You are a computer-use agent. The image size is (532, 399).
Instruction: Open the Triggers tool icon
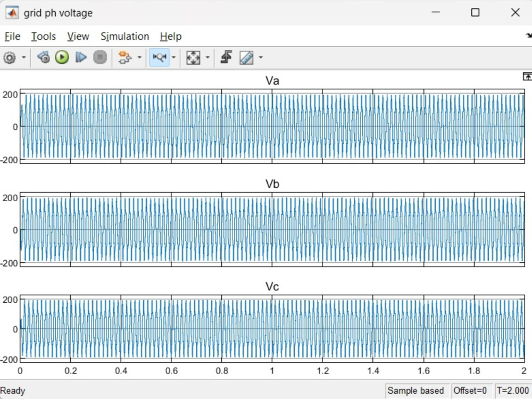tap(226, 57)
